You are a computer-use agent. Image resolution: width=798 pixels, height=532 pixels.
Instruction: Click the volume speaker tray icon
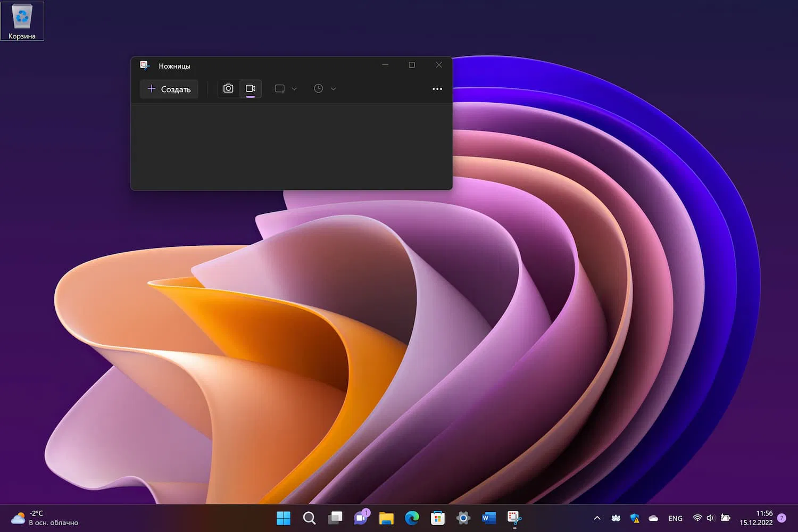point(711,518)
